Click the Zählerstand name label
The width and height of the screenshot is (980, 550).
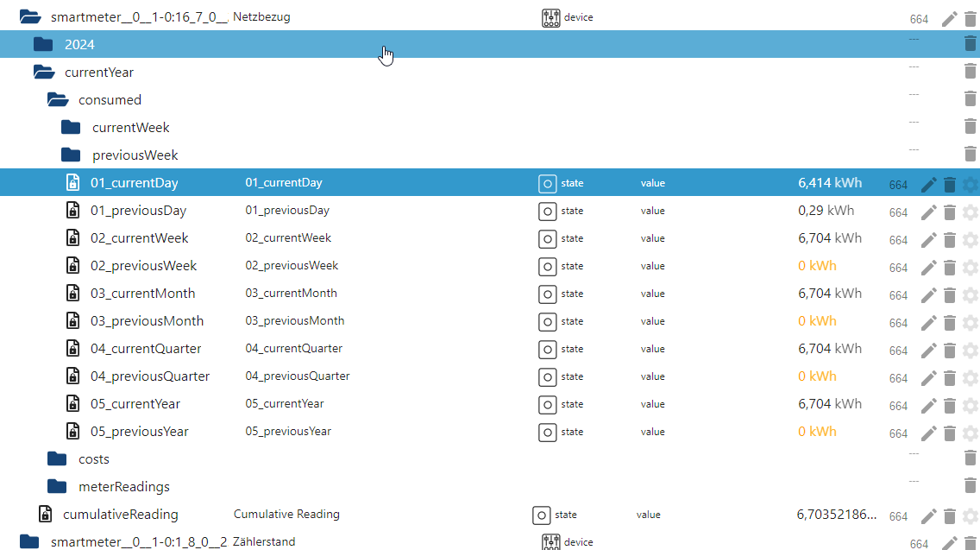[x=264, y=541]
